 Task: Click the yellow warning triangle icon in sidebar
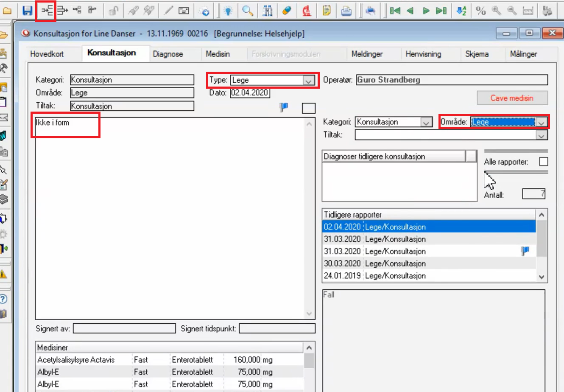point(3,274)
